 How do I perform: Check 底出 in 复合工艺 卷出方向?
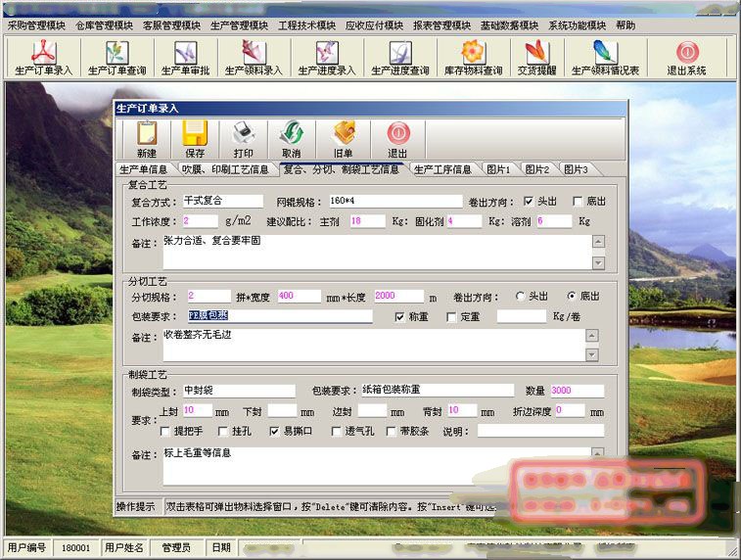pyautogui.click(x=577, y=202)
